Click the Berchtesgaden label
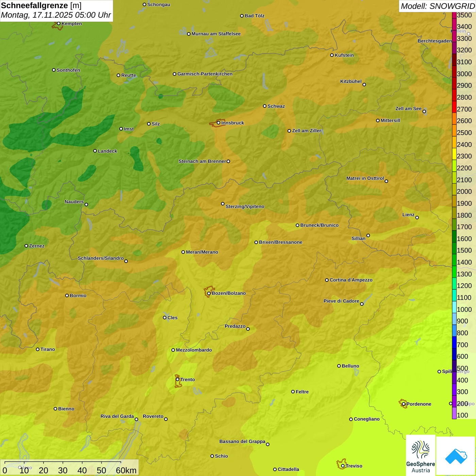This screenshot has height=476, width=476. (435, 41)
